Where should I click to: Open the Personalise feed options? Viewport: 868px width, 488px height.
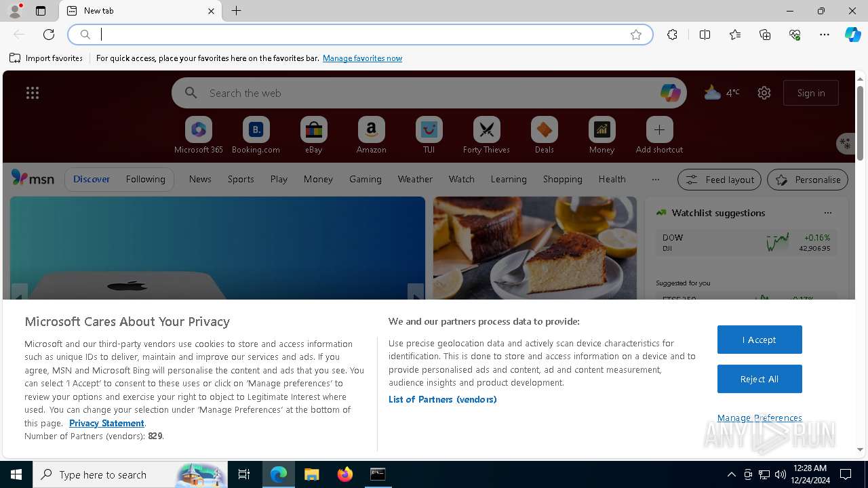(x=808, y=180)
